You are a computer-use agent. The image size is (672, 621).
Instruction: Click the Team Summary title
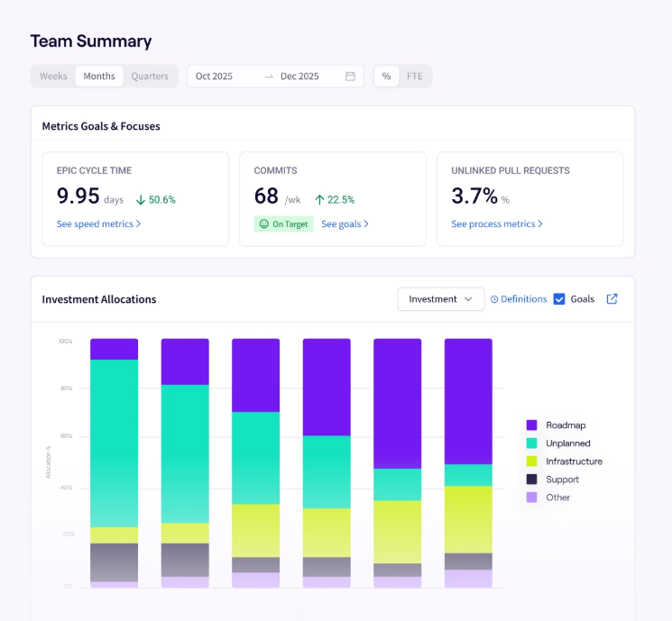click(x=91, y=41)
